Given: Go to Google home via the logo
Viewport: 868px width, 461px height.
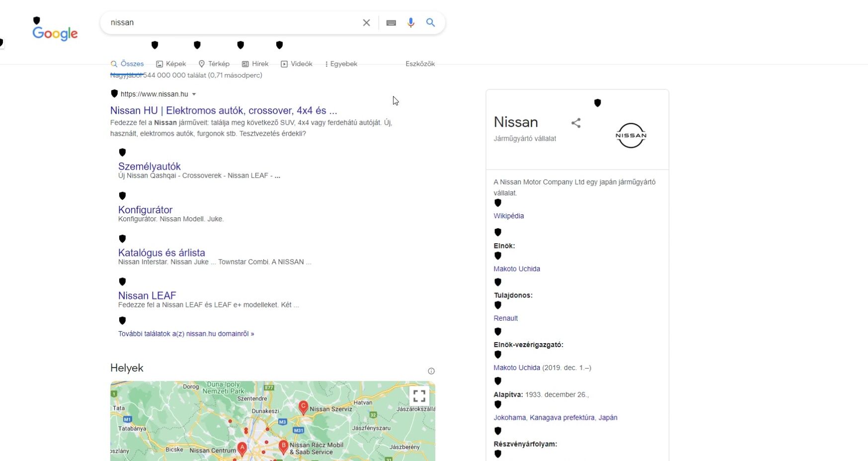Looking at the screenshot, I should click(55, 33).
